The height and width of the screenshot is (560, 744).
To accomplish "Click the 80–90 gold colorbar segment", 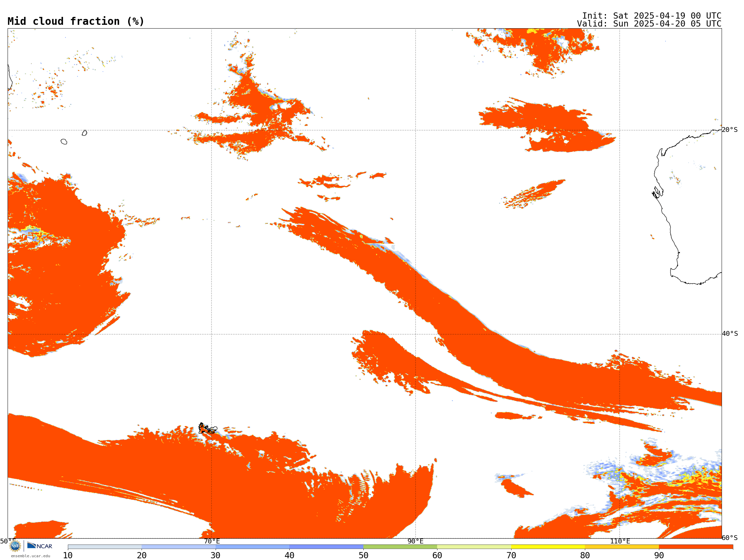I will click(622, 547).
